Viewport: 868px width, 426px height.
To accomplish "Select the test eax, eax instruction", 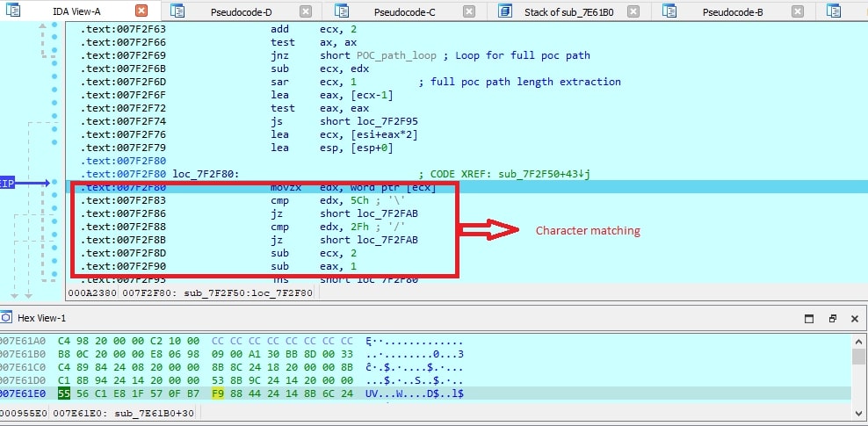I will coord(320,108).
